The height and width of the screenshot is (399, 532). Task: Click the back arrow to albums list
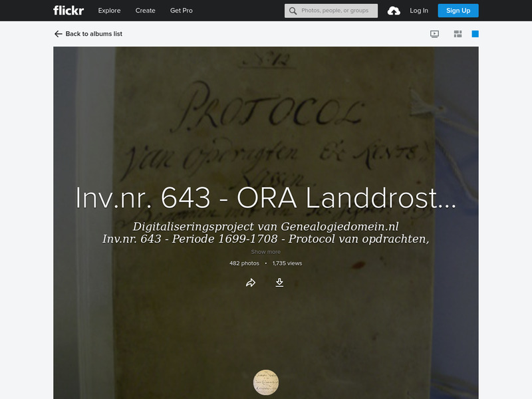pos(57,33)
